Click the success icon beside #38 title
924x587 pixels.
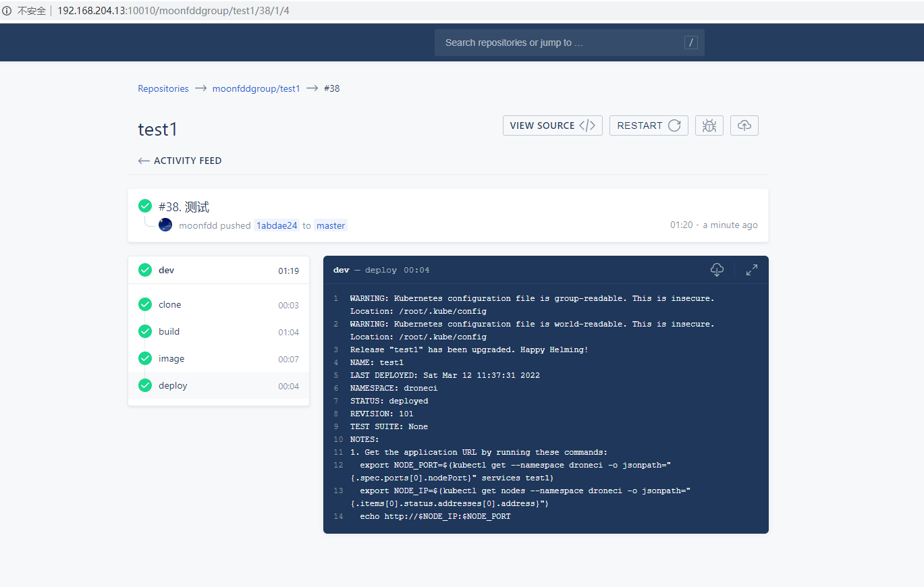click(145, 206)
